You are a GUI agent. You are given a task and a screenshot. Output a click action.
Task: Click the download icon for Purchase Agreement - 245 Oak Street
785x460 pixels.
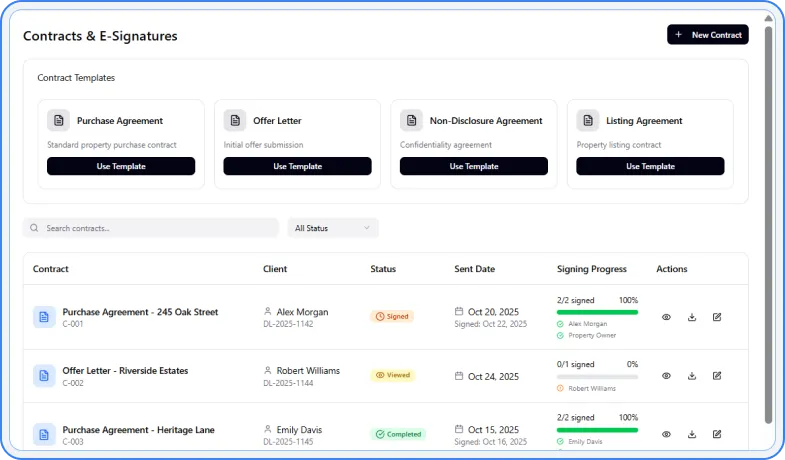point(692,317)
